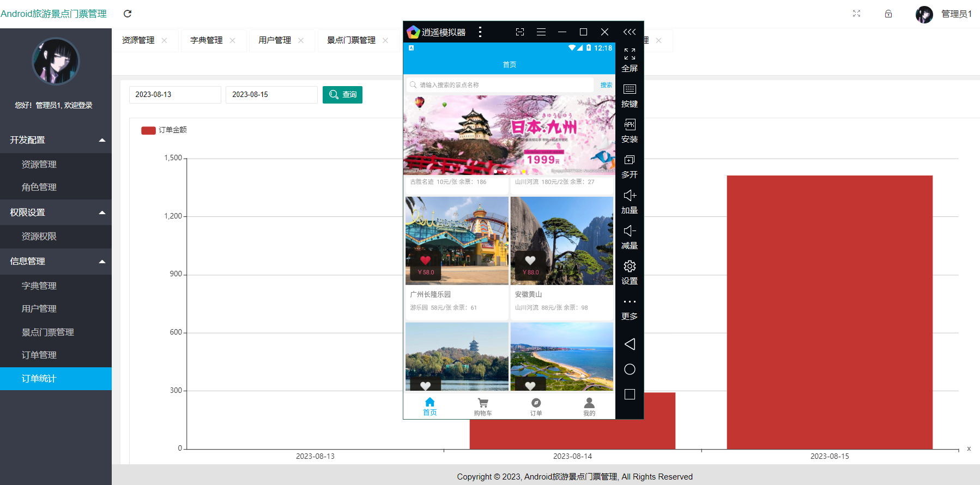The width and height of the screenshot is (980, 485).
Task: Tap the Android recent apps square
Action: pos(630,395)
